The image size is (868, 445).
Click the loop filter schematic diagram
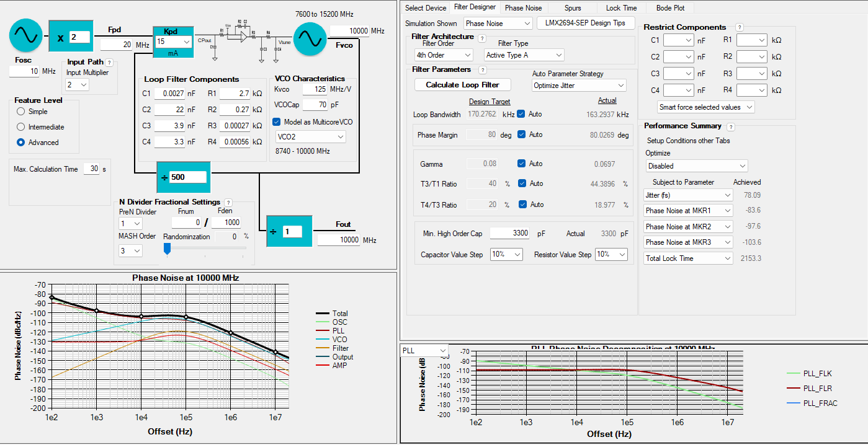coord(244,41)
